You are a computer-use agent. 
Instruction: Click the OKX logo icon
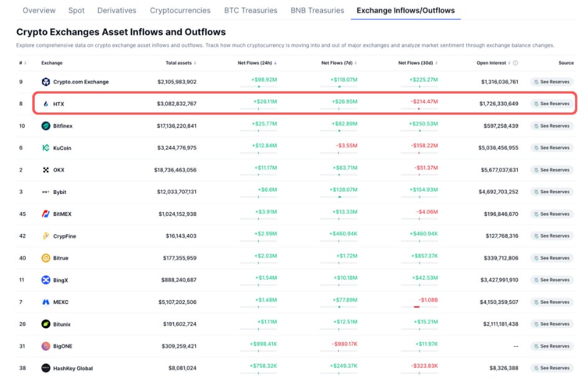(x=46, y=170)
